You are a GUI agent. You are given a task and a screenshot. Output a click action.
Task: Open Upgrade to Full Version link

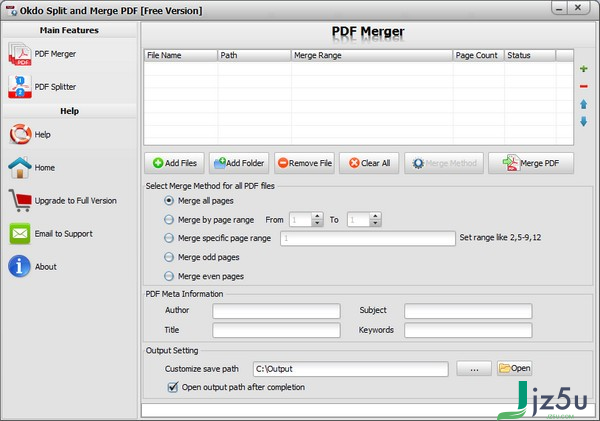(x=75, y=201)
